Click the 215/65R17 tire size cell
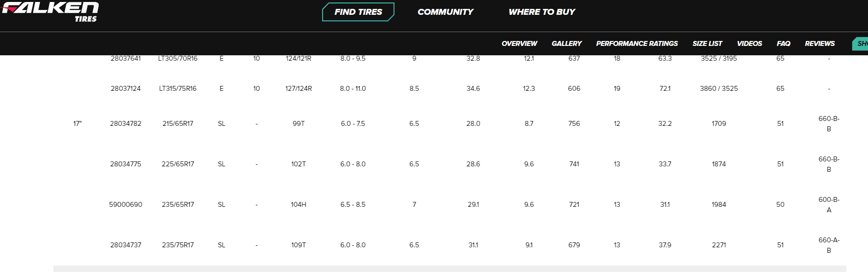868x272 pixels. (178, 123)
